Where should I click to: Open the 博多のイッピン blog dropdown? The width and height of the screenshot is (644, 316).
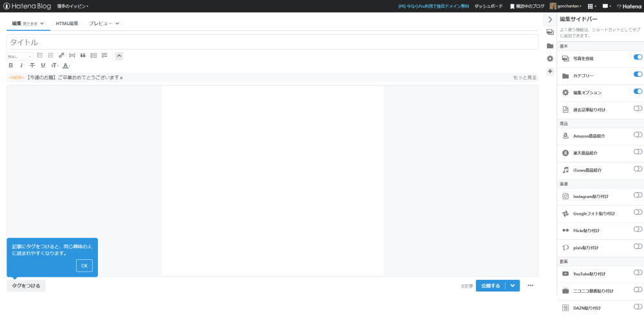tap(73, 6)
